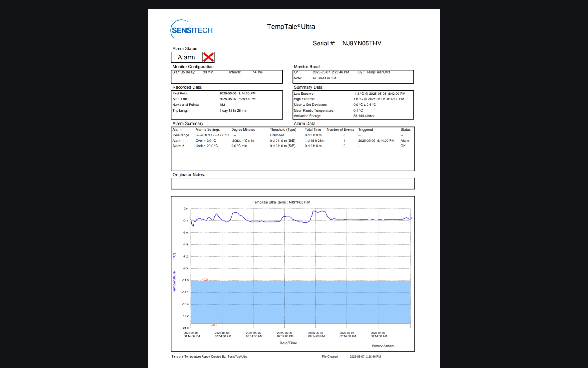Click Alarm 1 total time 1 d 18 h 28 m
The height and width of the screenshot is (368, 588).
coord(315,141)
